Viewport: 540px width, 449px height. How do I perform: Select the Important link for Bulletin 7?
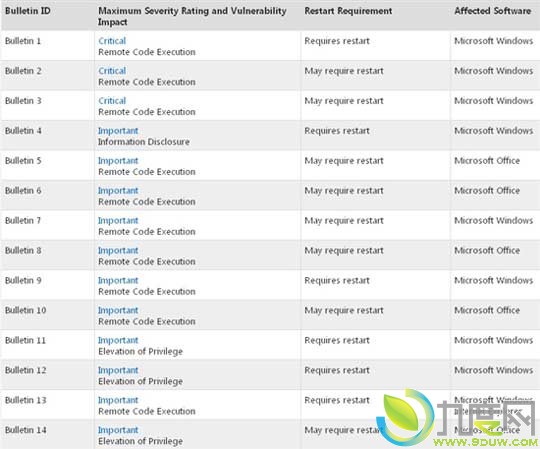pyautogui.click(x=118, y=221)
